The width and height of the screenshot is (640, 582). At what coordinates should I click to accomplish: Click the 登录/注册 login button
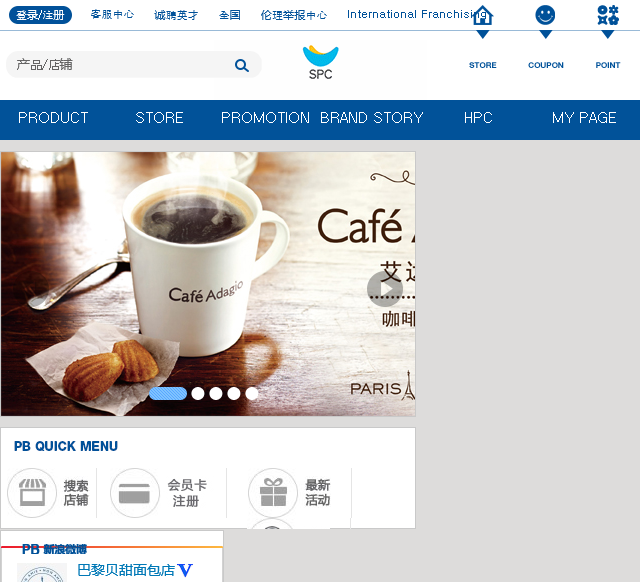coord(40,15)
